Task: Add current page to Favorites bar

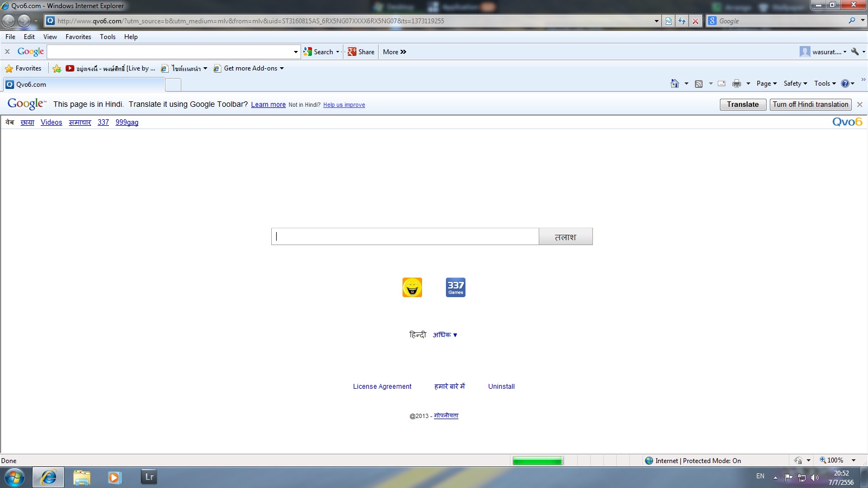Action: point(57,68)
